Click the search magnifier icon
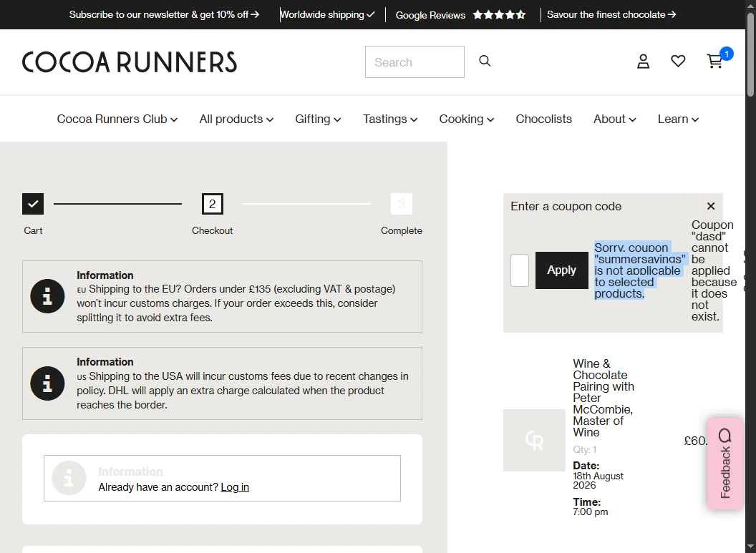756x553 pixels. pos(485,61)
